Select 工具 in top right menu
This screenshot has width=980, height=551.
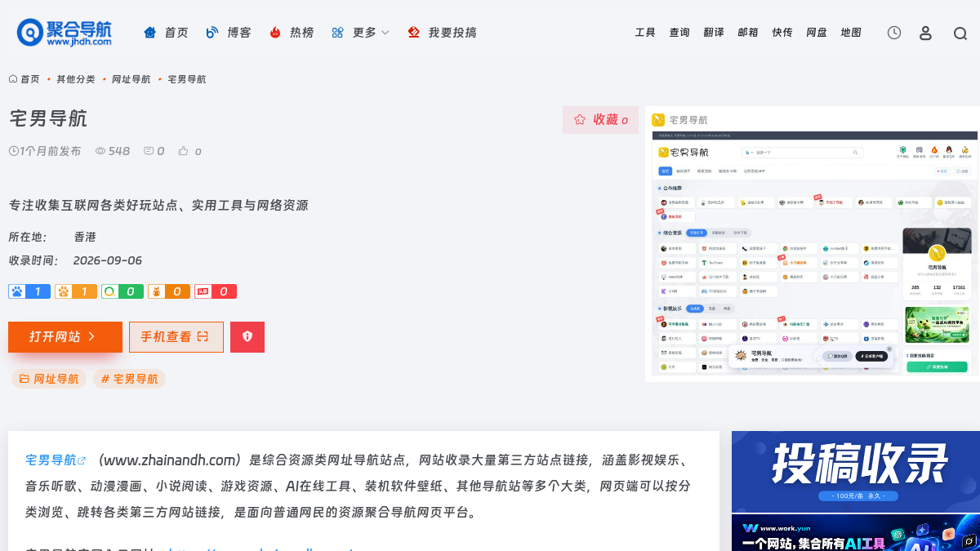pyautogui.click(x=645, y=33)
